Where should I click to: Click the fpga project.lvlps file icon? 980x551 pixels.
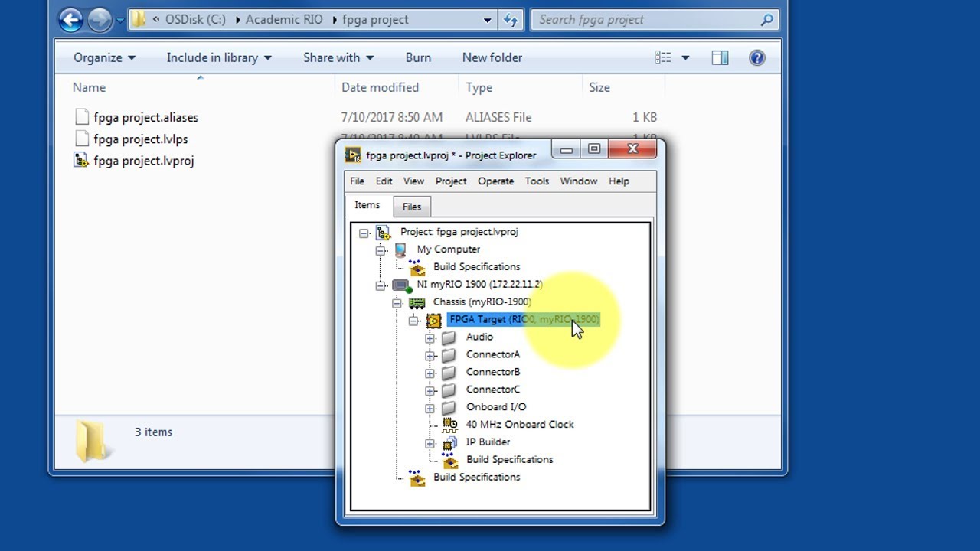click(x=82, y=139)
